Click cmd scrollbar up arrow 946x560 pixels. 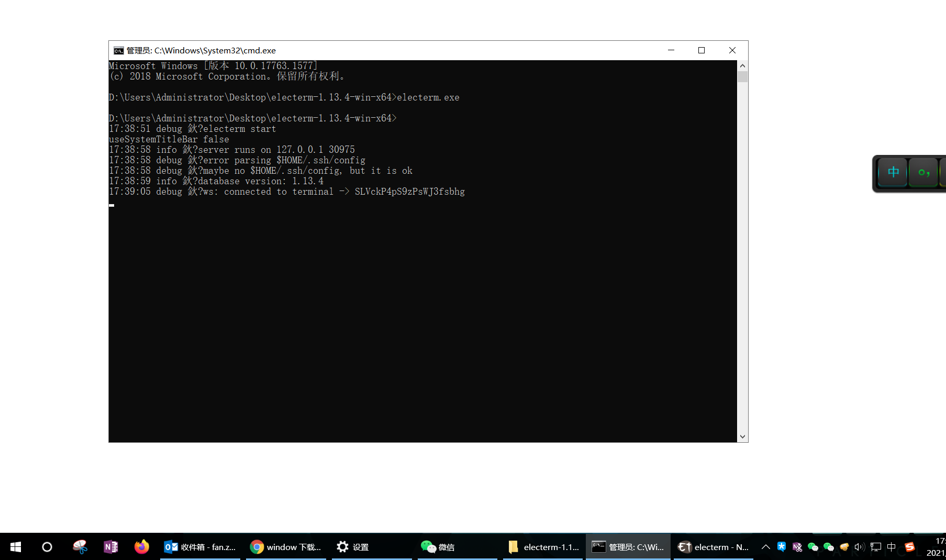pyautogui.click(x=742, y=66)
